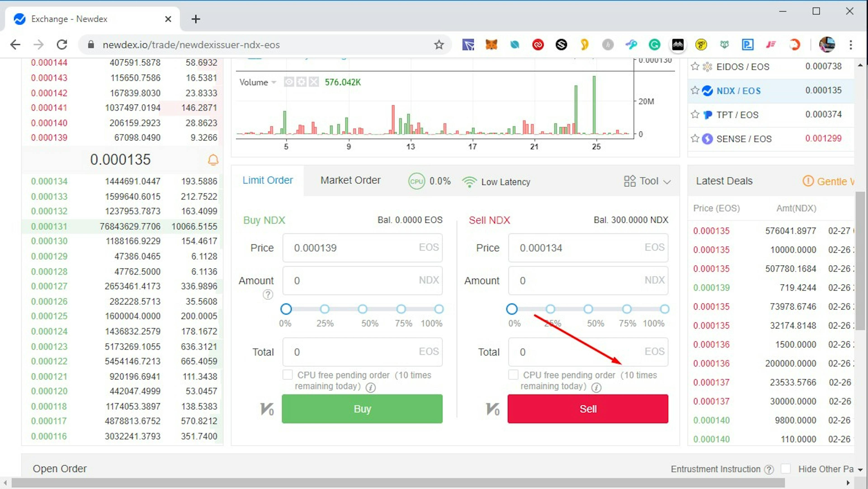Screen dimensions: 868x489
Task: Reload the page
Action: click(x=62, y=45)
